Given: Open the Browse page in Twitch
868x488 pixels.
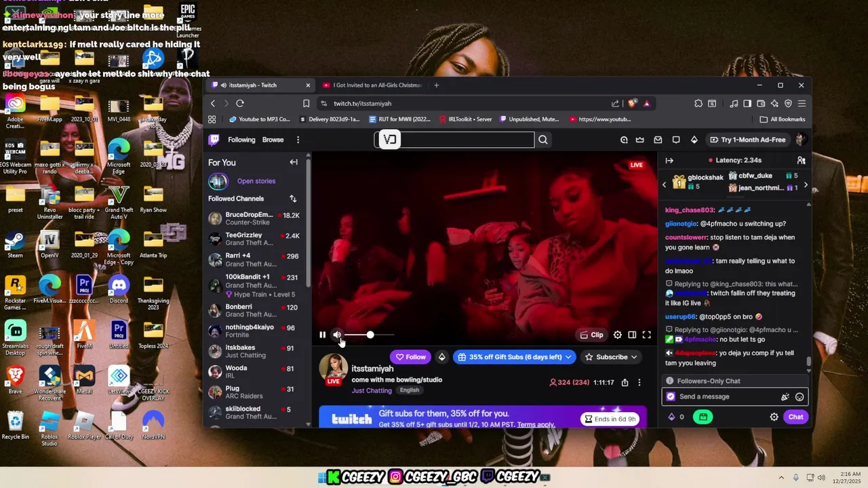Looking at the screenshot, I should (273, 140).
